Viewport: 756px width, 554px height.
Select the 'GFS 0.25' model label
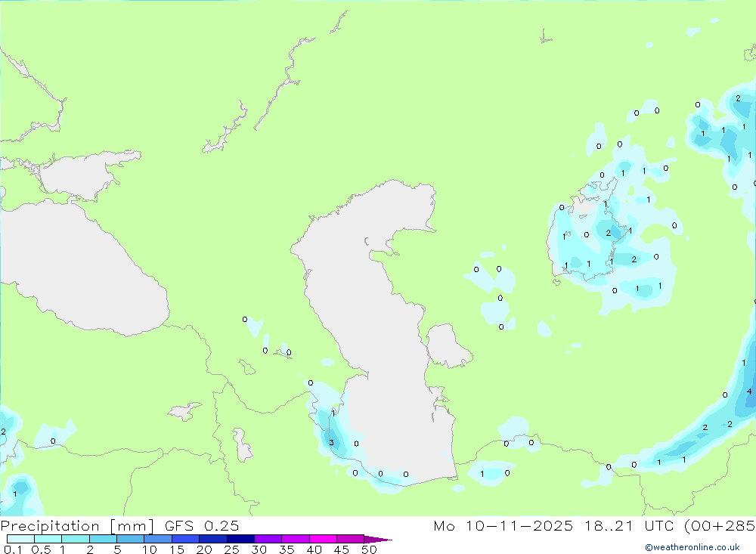pos(202,526)
